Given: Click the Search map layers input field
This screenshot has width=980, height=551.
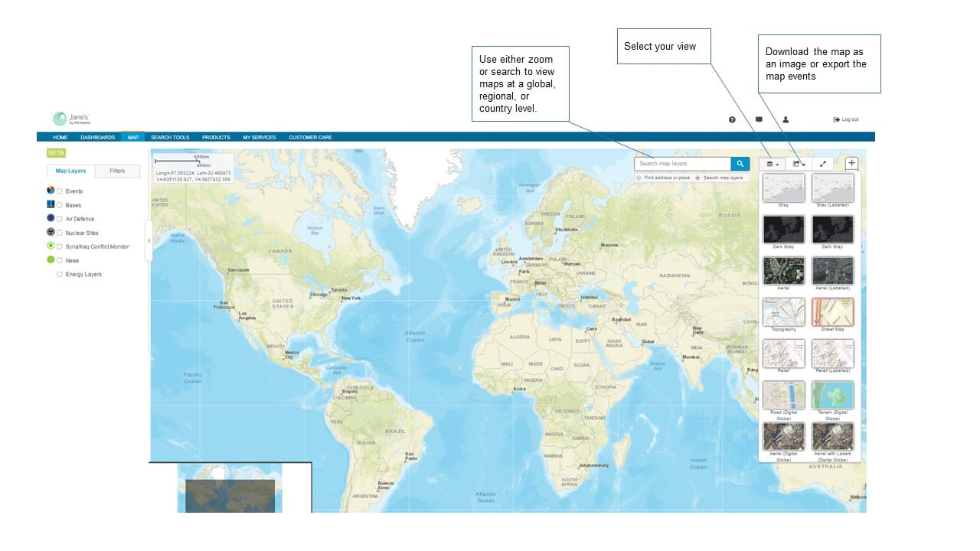Looking at the screenshot, I should (682, 164).
